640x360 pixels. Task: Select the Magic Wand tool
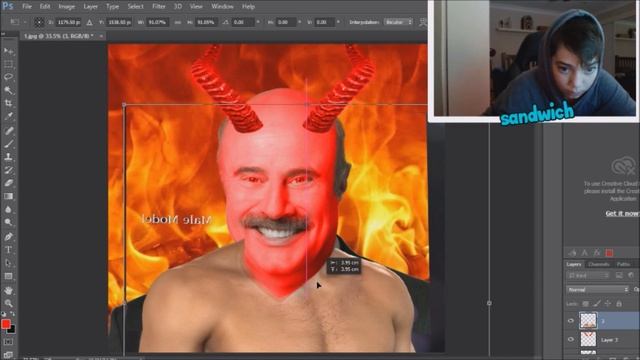pos(8,90)
